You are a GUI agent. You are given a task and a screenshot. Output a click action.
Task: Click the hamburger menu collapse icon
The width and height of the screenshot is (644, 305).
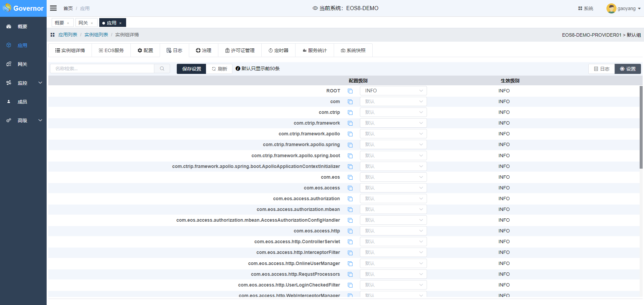(x=53, y=8)
